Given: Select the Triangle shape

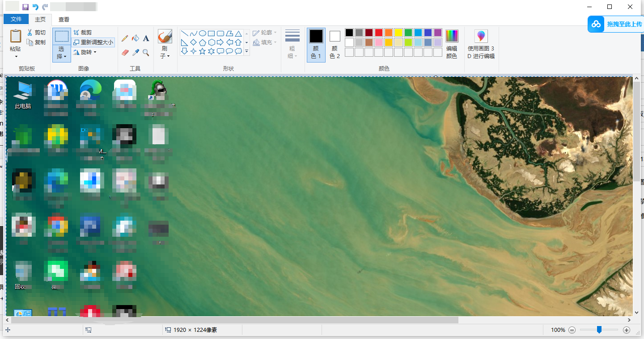Looking at the screenshot, I should click(x=238, y=33).
